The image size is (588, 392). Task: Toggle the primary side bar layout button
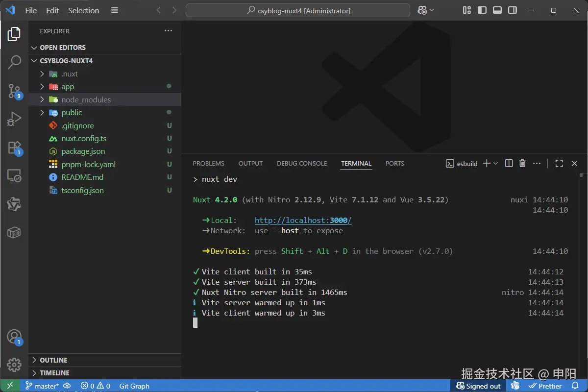tap(482, 10)
